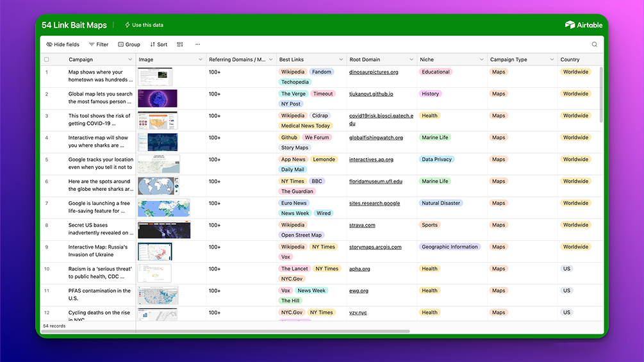Click the Data Privacy niche tag
The image size is (644, 362).
point(436,160)
